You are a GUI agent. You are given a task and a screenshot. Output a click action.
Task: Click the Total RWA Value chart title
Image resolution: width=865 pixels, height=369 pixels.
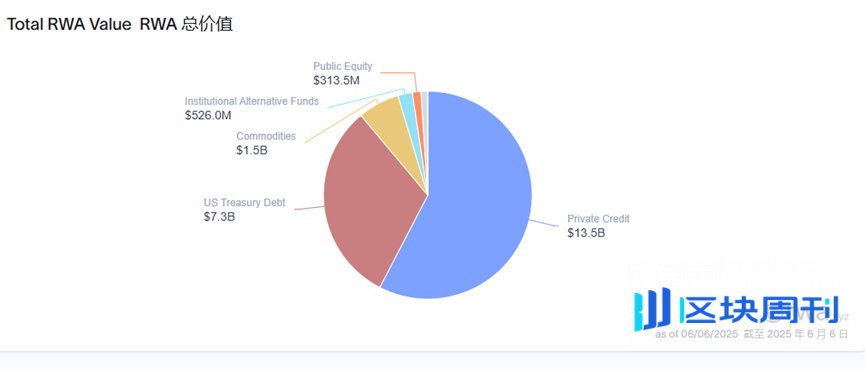(x=119, y=24)
